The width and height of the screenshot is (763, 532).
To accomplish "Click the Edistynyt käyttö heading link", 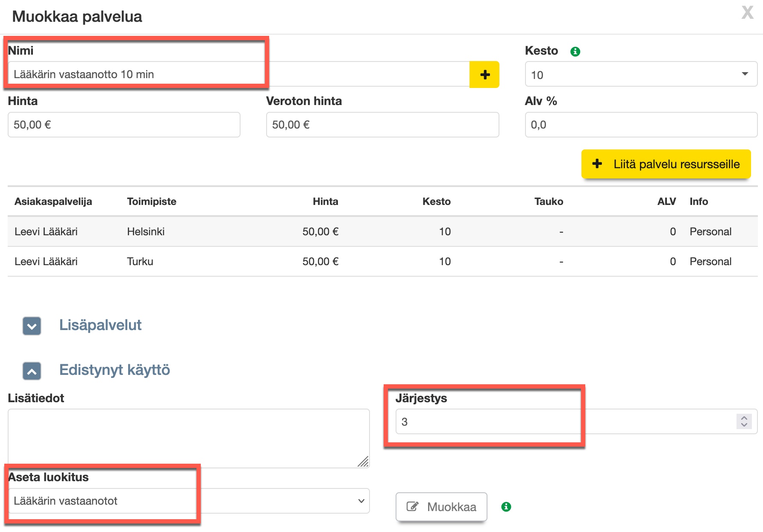I will pos(114,370).
